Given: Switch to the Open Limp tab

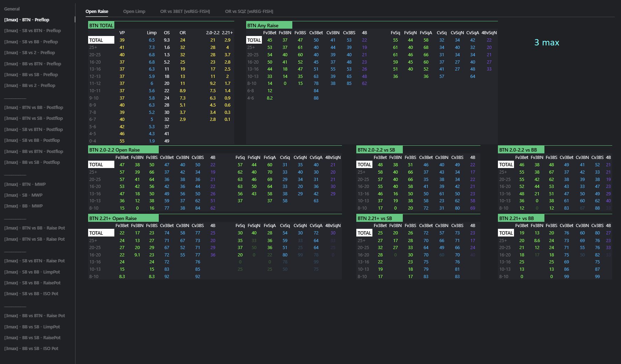Looking at the screenshot, I should [134, 12].
